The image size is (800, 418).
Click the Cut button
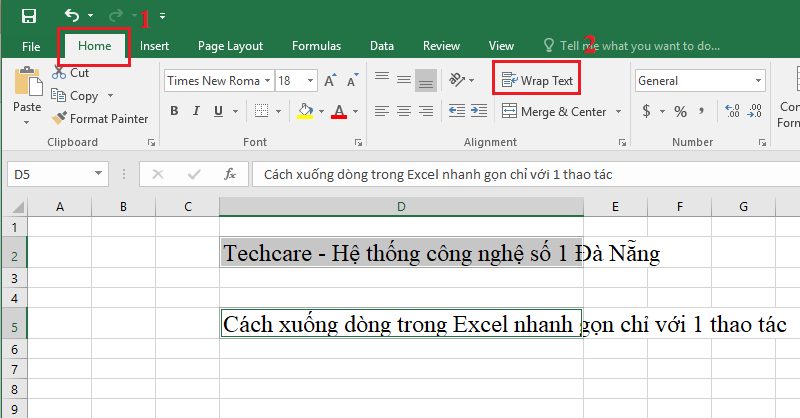(70, 73)
